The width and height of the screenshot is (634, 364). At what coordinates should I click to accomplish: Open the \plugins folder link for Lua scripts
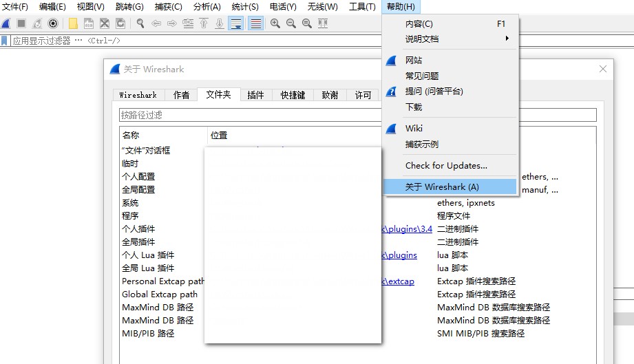pos(399,255)
